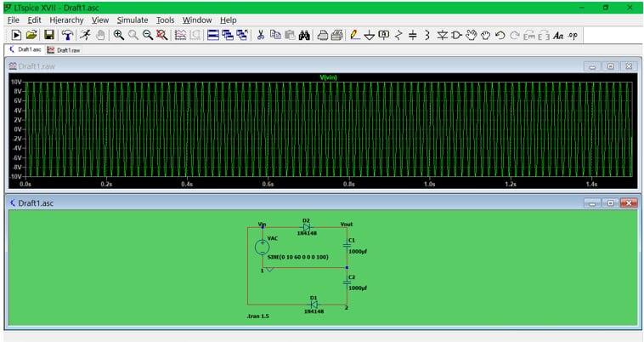Click the Redo arrow

pyautogui.click(x=514, y=36)
